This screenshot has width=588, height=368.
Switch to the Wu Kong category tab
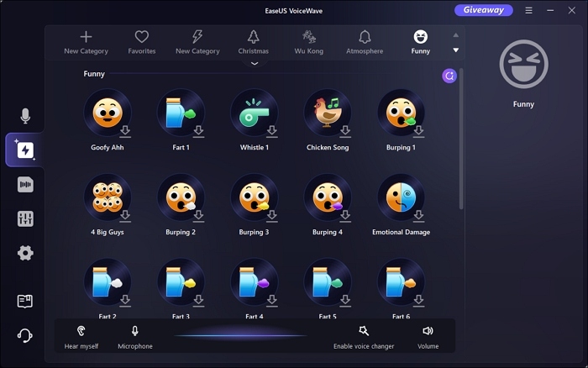tap(309, 41)
